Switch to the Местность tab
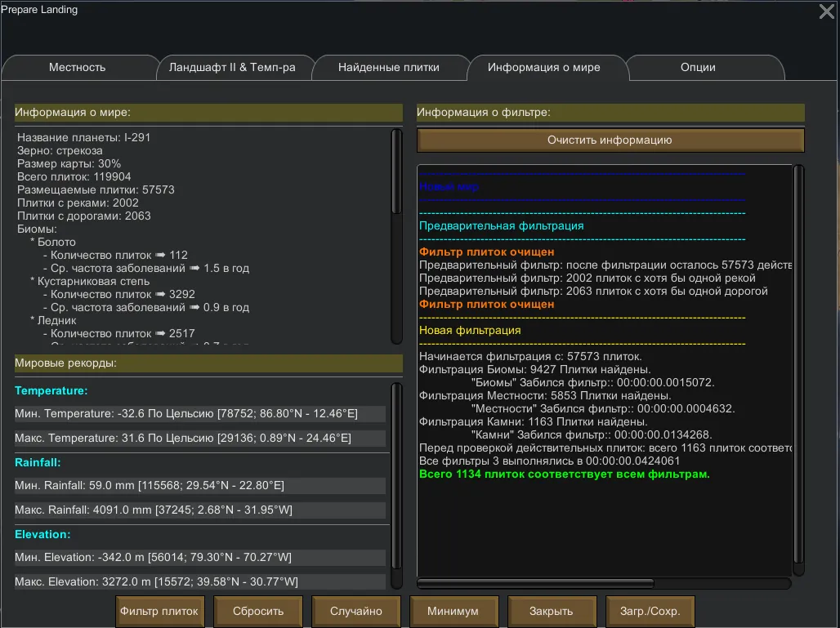The width and height of the screenshot is (840, 628). click(x=78, y=68)
